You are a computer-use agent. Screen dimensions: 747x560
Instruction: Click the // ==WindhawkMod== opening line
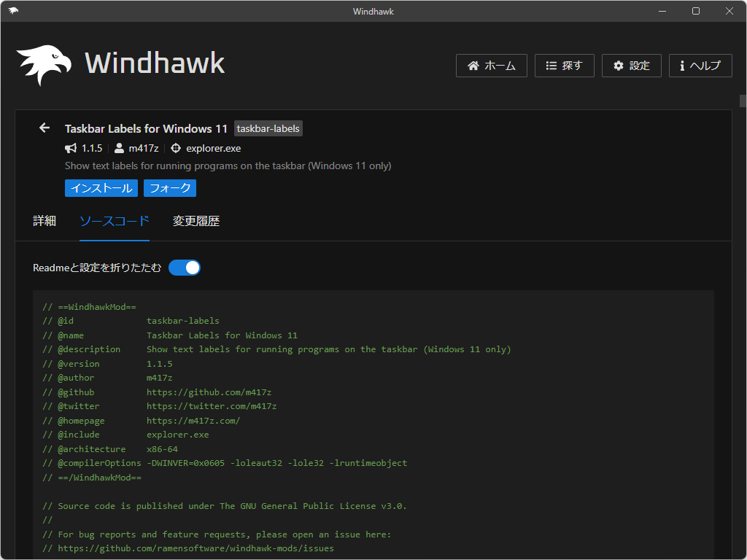pyautogui.click(x=89, y=307)
